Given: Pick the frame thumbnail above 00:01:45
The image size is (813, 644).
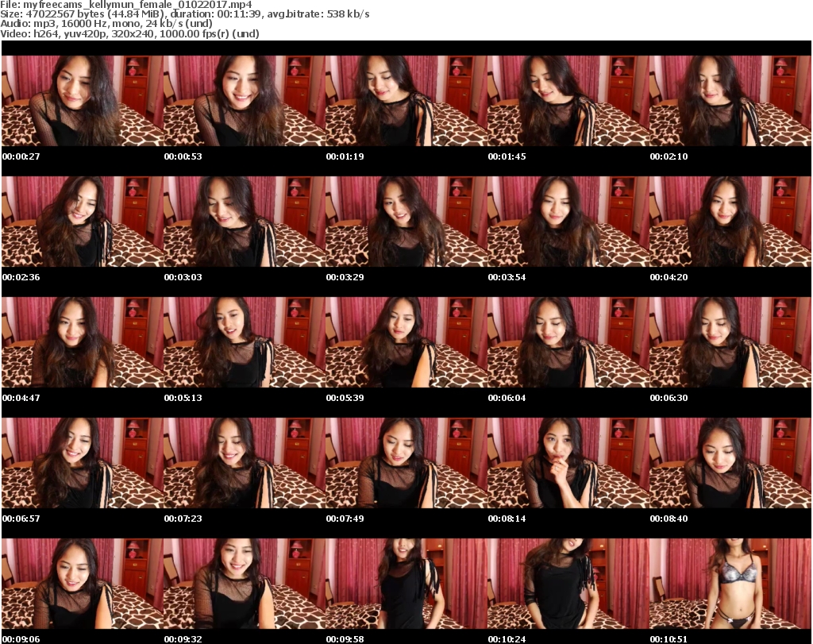Looking at the screenshot, I should (x=568, y=101).
